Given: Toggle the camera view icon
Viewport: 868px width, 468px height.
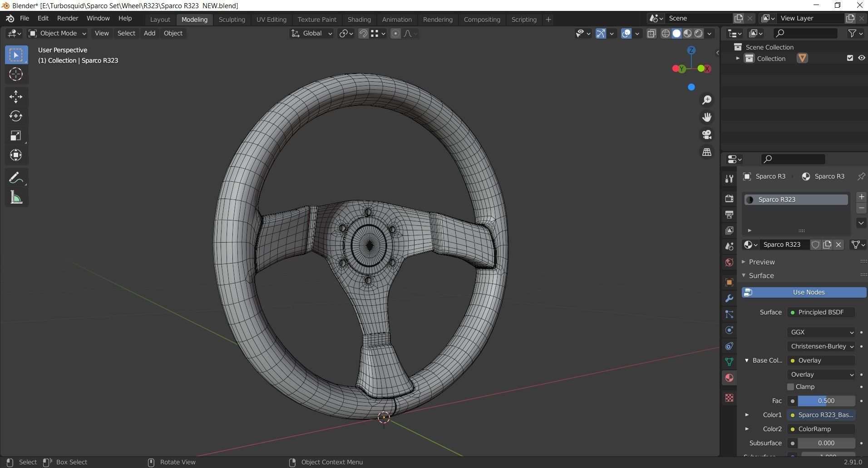Looking at the screenshot, I should [707, 134].
